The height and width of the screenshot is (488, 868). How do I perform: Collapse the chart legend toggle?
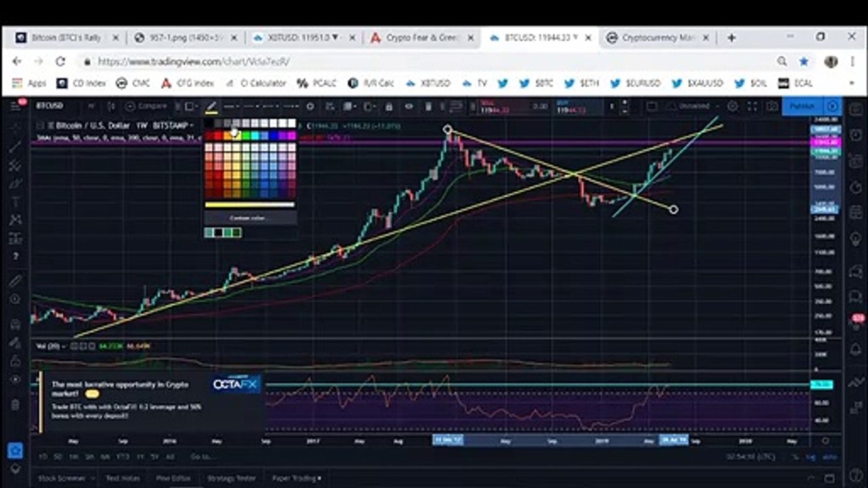point(41,125)
